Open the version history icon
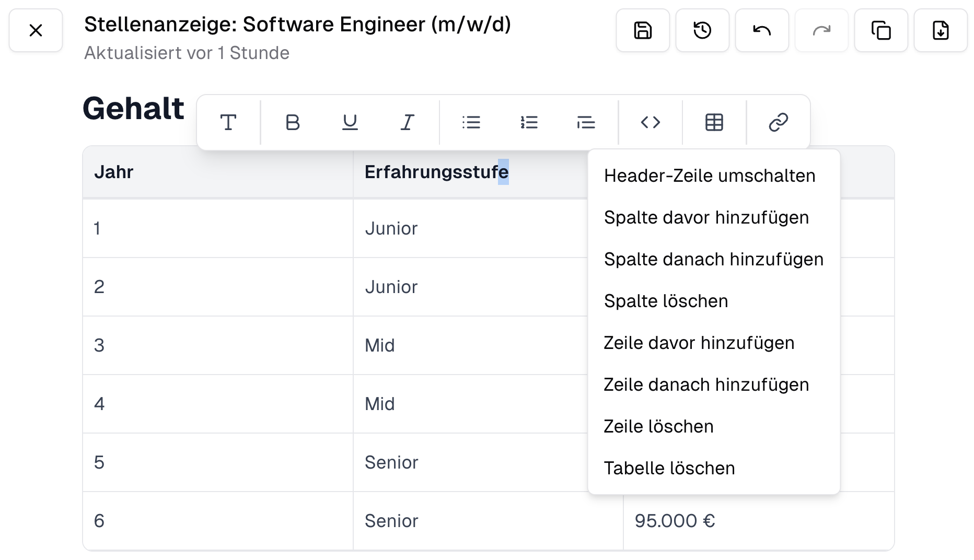This screenshot has height=560, width=974. [x=702, y=30]
